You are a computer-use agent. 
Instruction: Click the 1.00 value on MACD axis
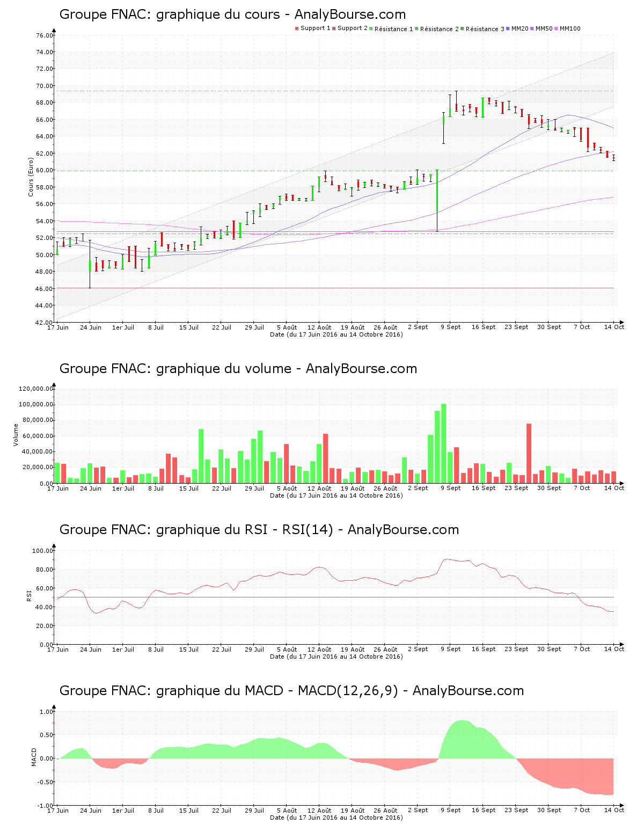coord(47,712)
